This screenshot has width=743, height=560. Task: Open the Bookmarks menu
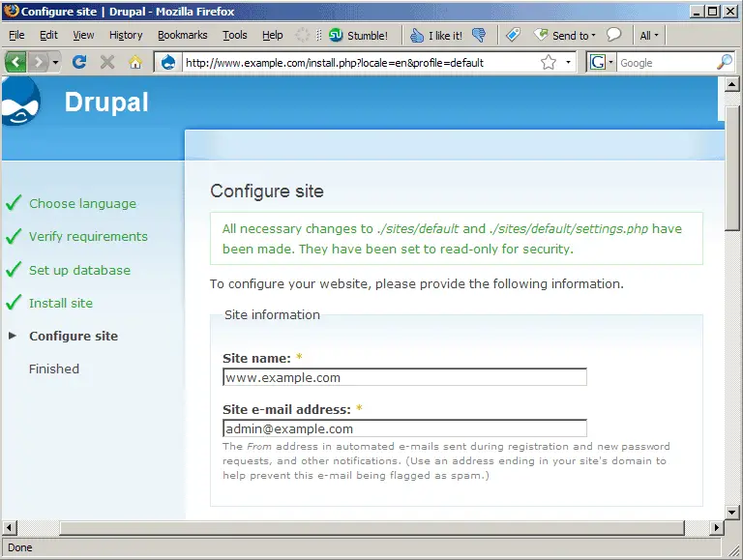183,35
